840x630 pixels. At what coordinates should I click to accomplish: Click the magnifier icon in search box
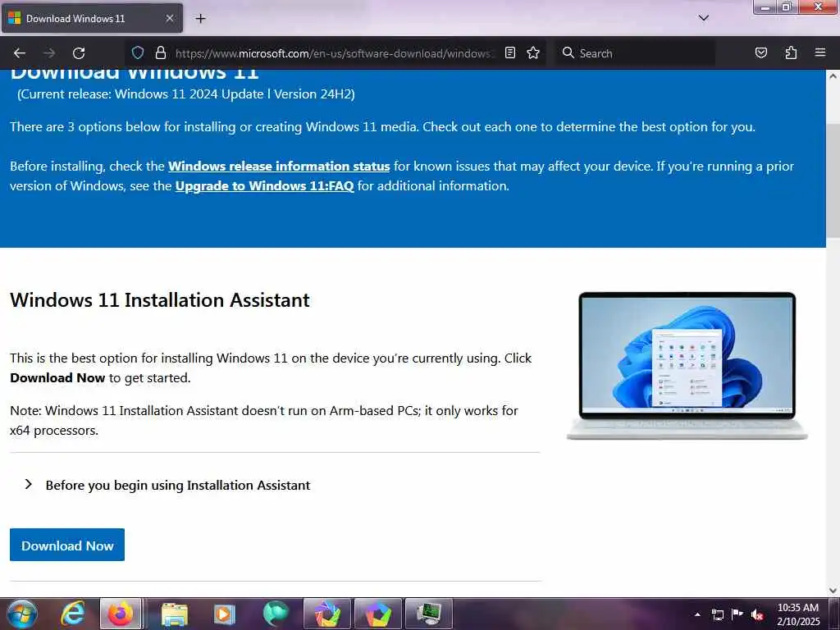point(568,53)
